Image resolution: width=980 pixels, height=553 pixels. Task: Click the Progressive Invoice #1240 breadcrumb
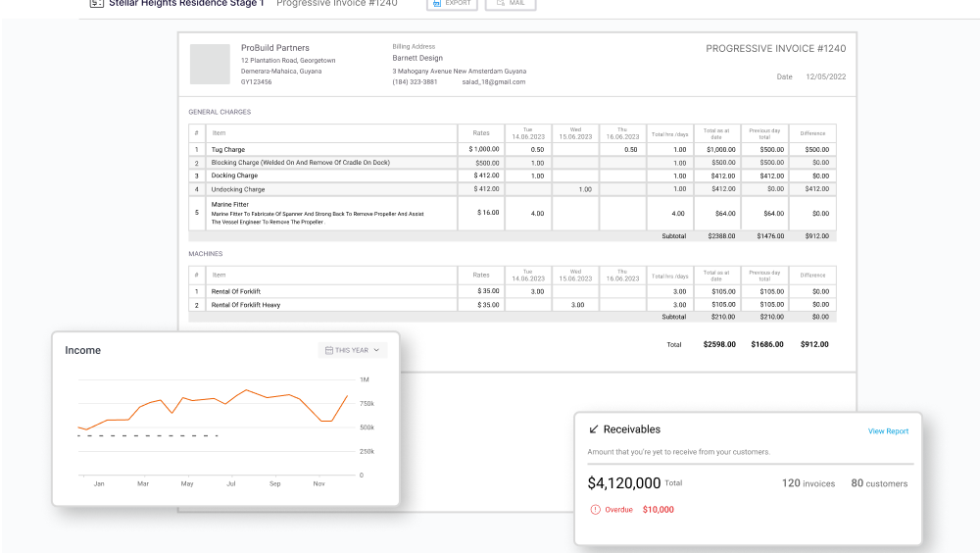coord(337,4)
